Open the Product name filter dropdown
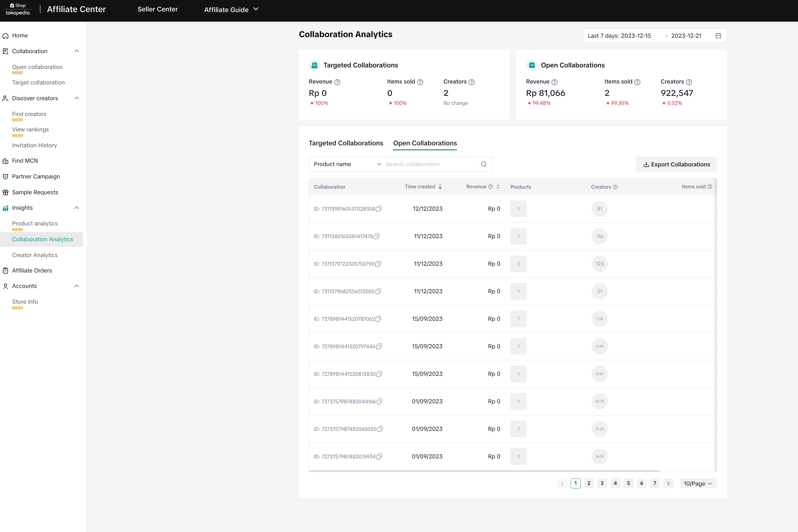Viewport: 798px width, 532px height. point(347,164)
